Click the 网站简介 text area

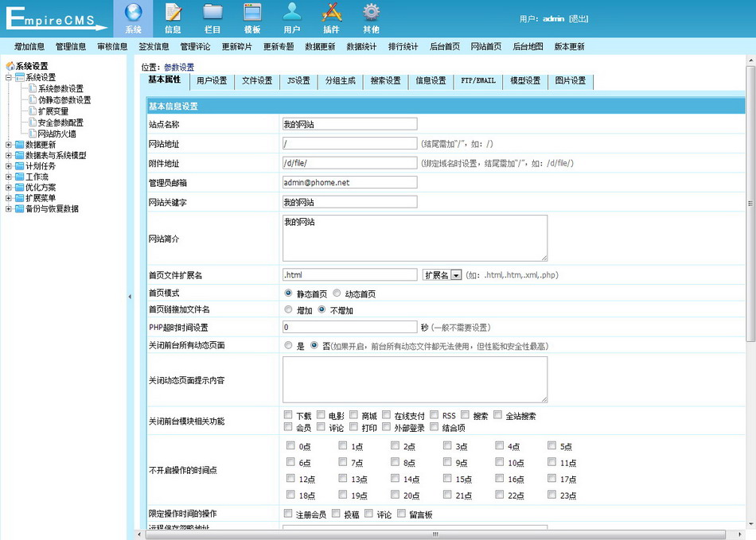click(415, 238)
